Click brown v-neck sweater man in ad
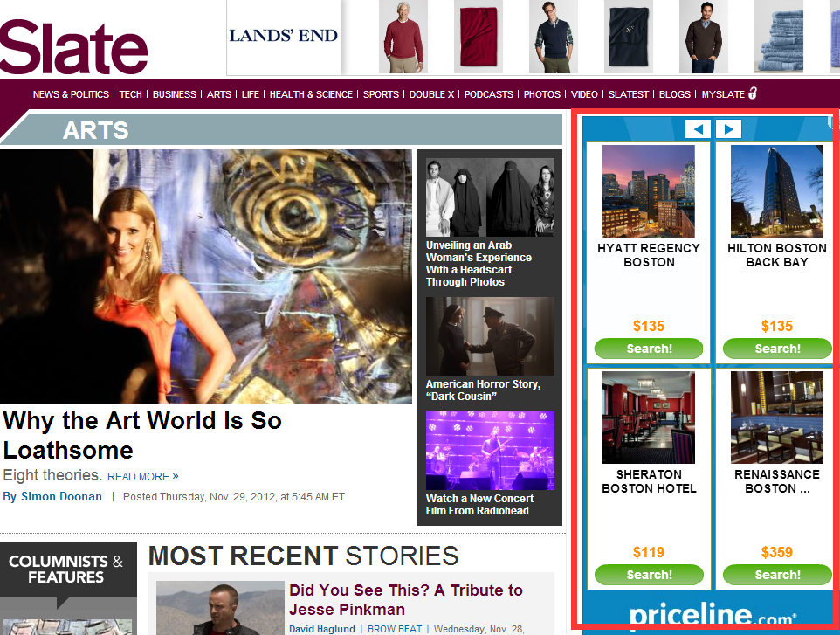This screenshot has width=840, height=635. (x=704, y=37)
